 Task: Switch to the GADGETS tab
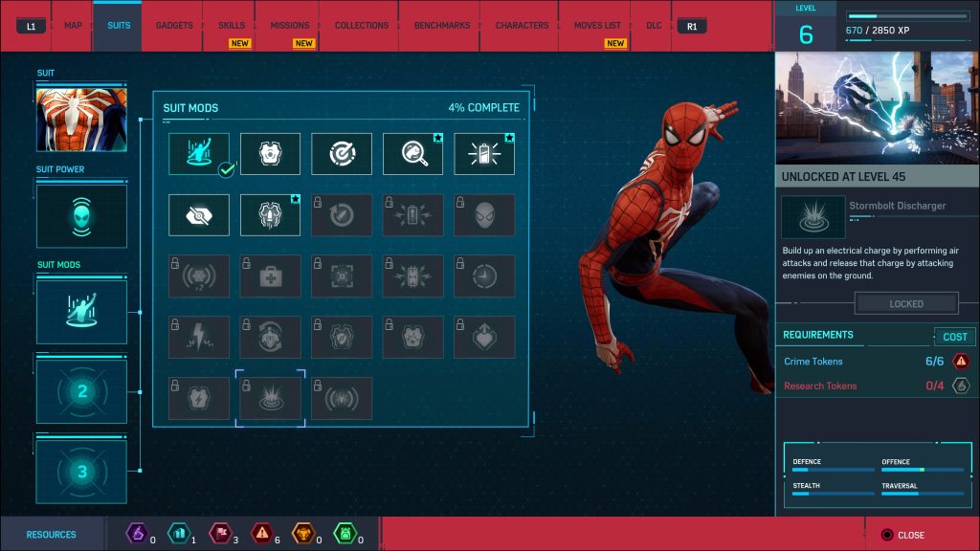[172, 26]
